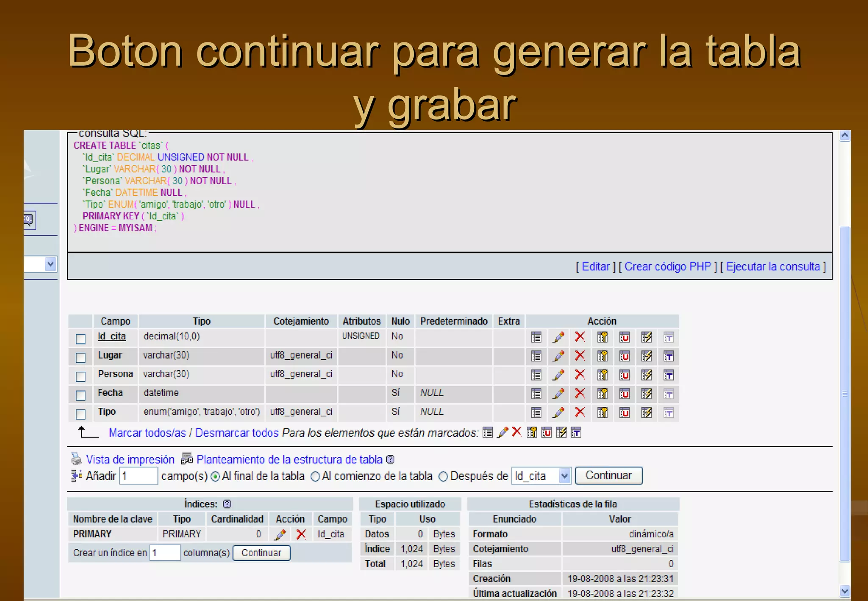Select 'Después de' radio option

pos(443,477)
